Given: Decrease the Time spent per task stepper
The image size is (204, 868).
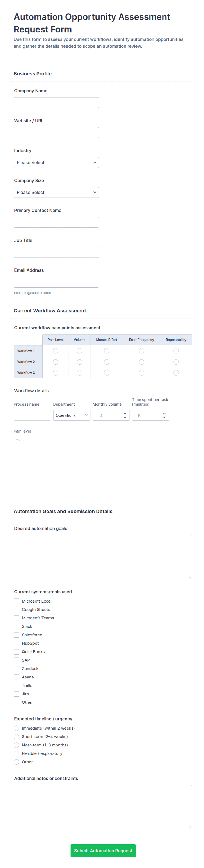Looking at the screenshot, I should point(164,417).
